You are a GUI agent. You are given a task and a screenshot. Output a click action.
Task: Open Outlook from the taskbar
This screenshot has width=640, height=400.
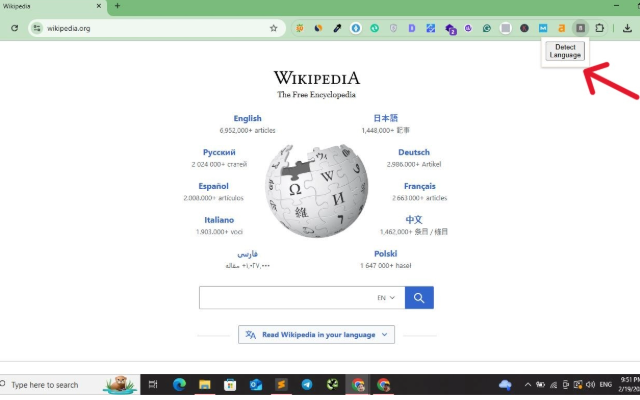(256, 384)
